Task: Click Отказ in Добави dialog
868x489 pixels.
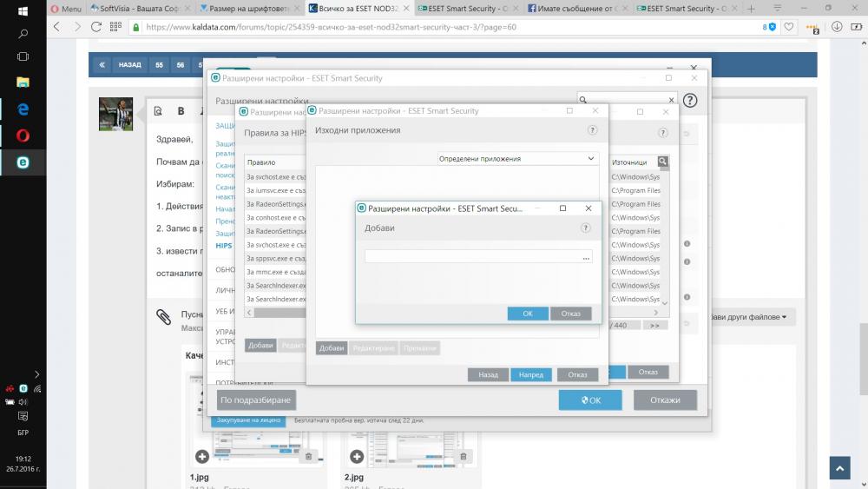Action: click(x=571, y=314)
